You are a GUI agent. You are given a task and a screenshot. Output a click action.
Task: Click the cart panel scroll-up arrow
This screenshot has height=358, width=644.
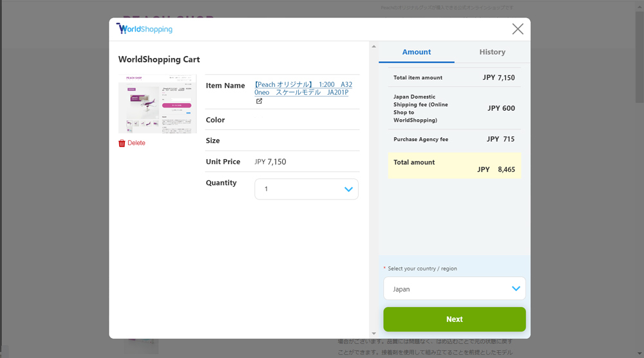point(374,46)
